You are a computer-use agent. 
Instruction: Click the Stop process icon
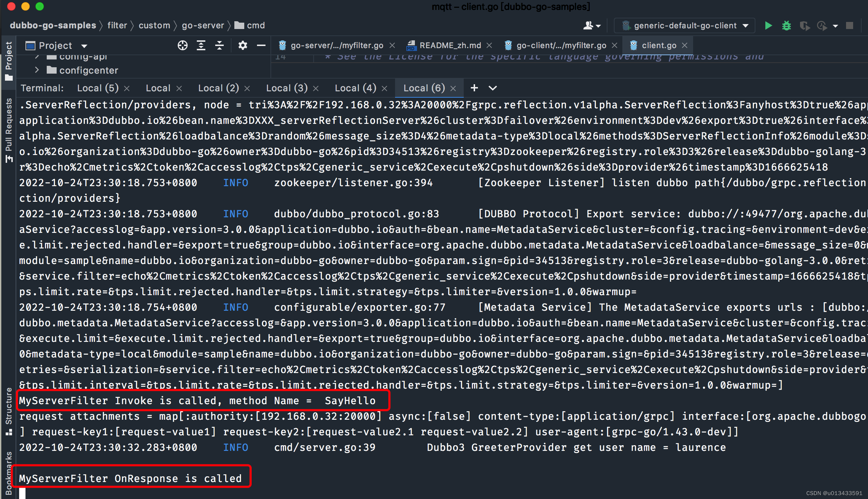point(850,25)
